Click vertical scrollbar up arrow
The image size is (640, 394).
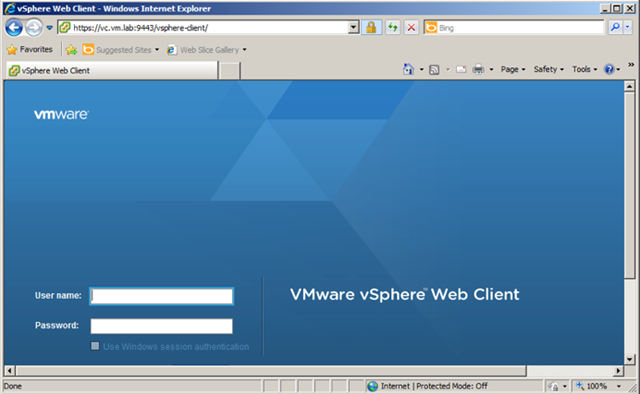click(629, 86)
